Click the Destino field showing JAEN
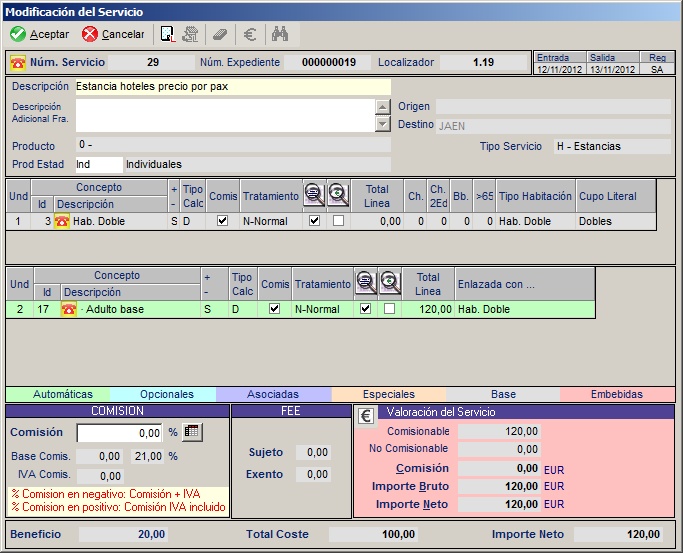This screenshot has width=683, height=553. click(553, 126)
